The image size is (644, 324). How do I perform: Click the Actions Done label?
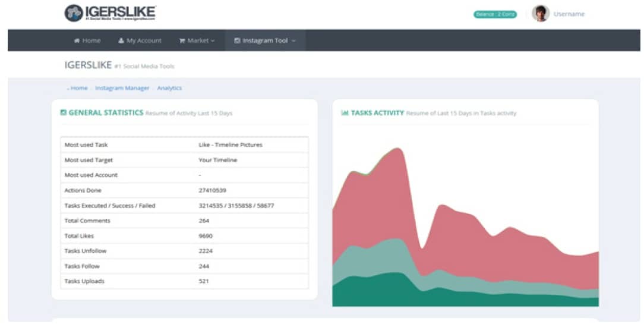point(83,190)
